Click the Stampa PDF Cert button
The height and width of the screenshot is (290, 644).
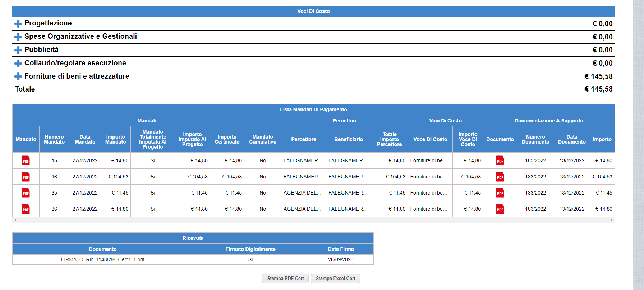pos(285,279)
